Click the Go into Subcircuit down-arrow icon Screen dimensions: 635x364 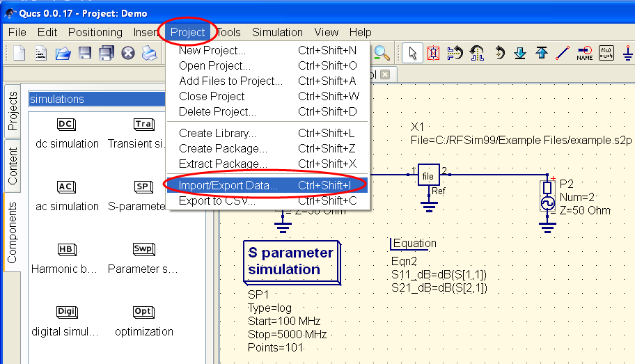(520, 53)
